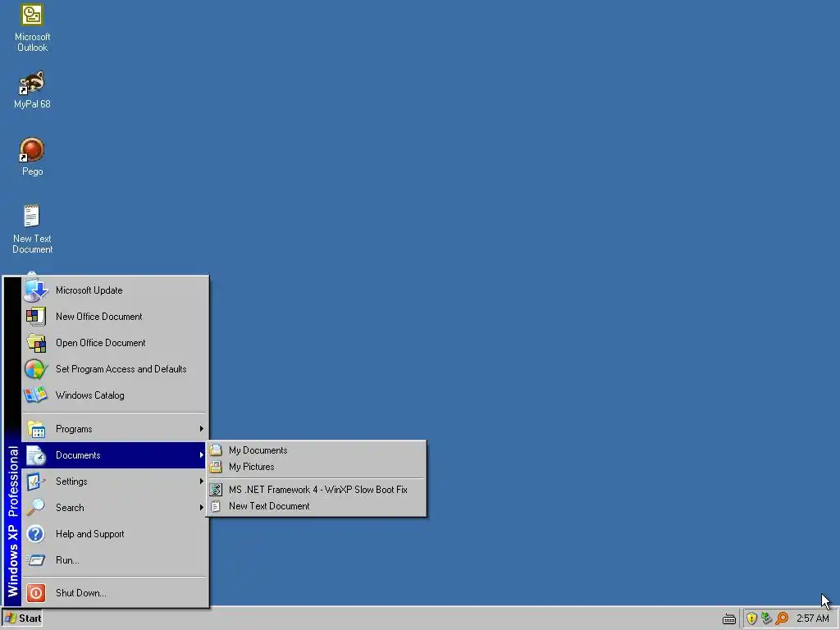Open Set Program Access and Defaults
Viewport: 840px width, 630px height.
point(115,369)
